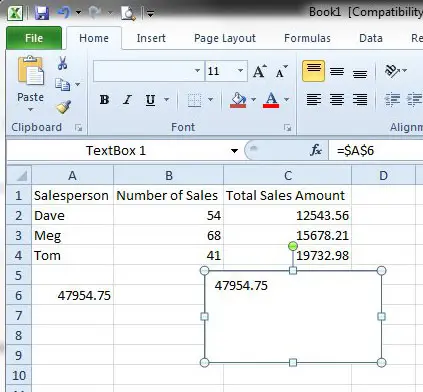Select the Format Painter brush icon
This screenshot has height=392, width=423.
pos(63,107)
